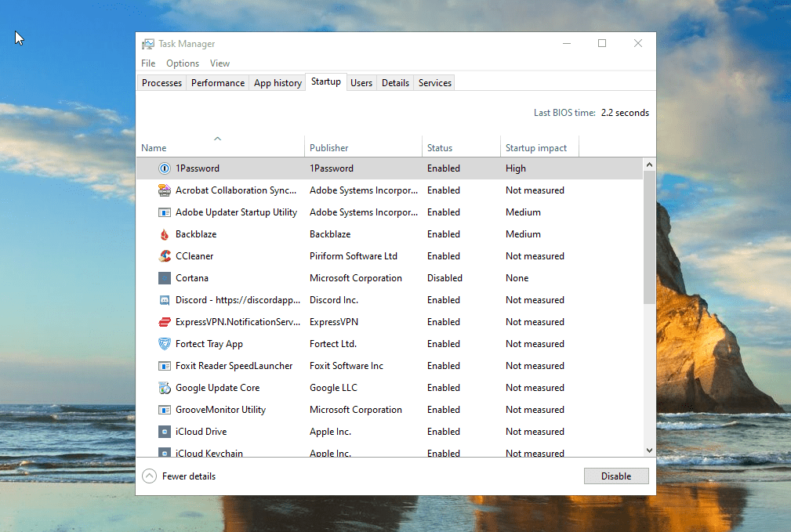
Task: Select the Fortect Tray App name
Action: 209,344
